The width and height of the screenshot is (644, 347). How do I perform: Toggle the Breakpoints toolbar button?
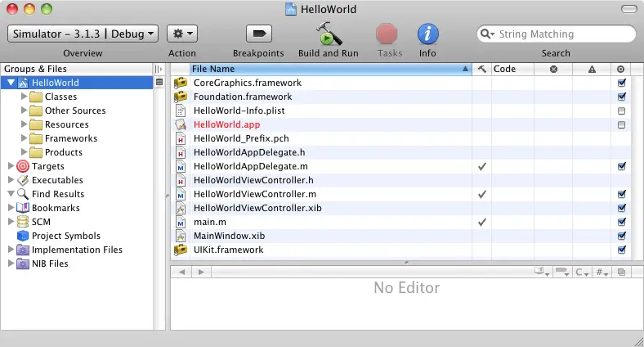(259, 34)
